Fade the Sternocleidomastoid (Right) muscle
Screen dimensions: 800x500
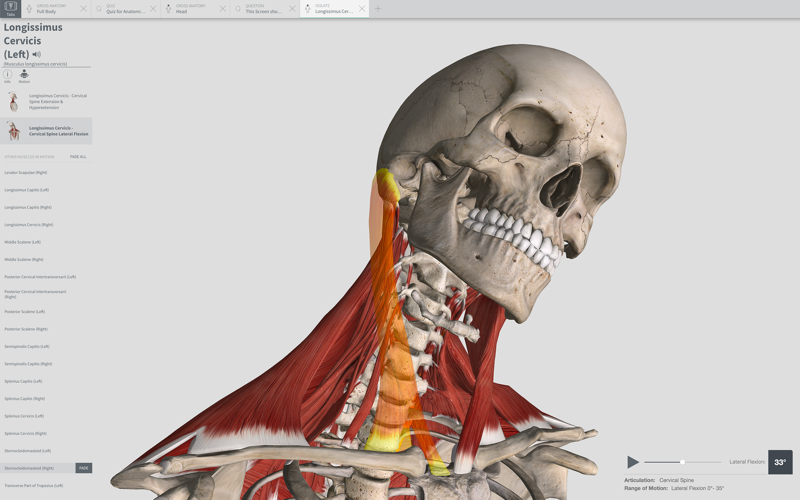point(84,468)
